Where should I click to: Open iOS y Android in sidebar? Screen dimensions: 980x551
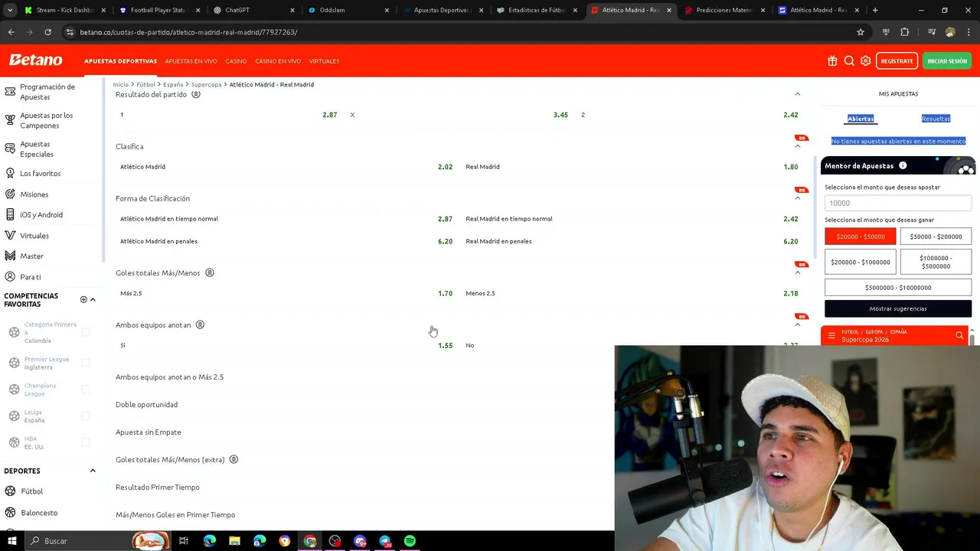(41, 215)
